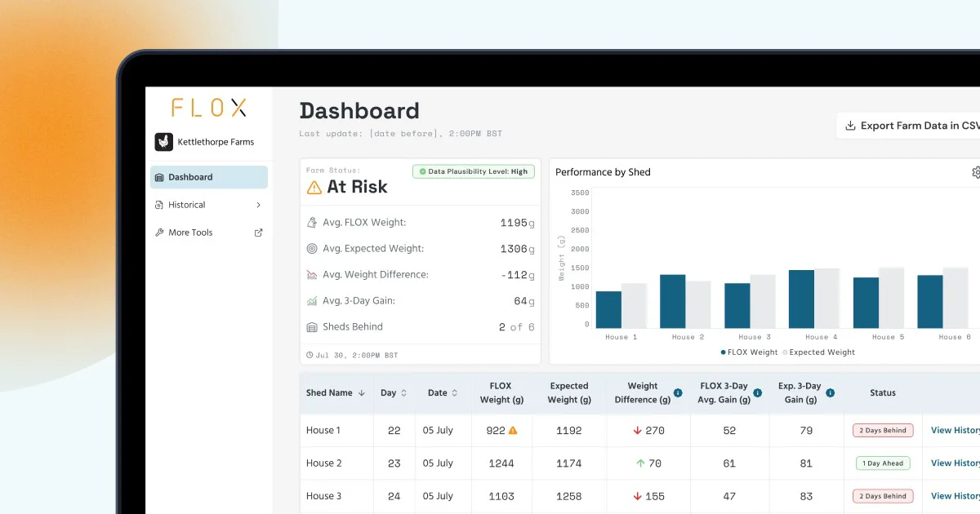Click the Expected Weight legend entry
The height and width of the screenshot is (514, 980).
tap(819, 352)
